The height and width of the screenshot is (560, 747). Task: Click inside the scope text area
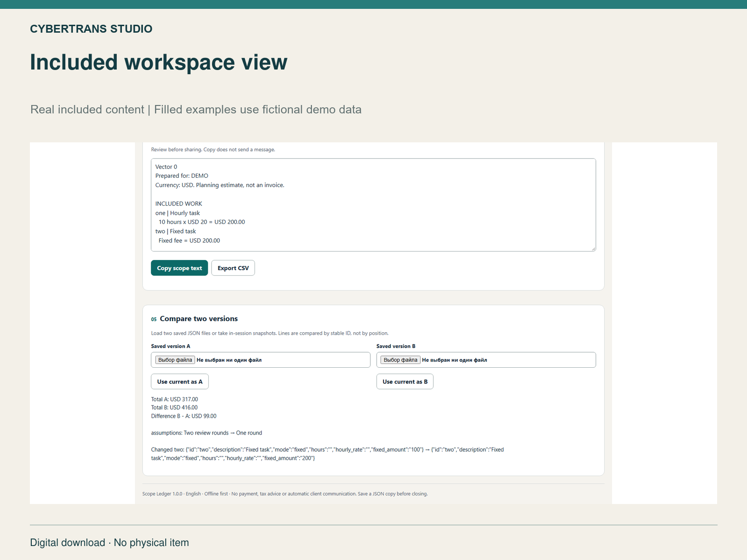(373, 205)
